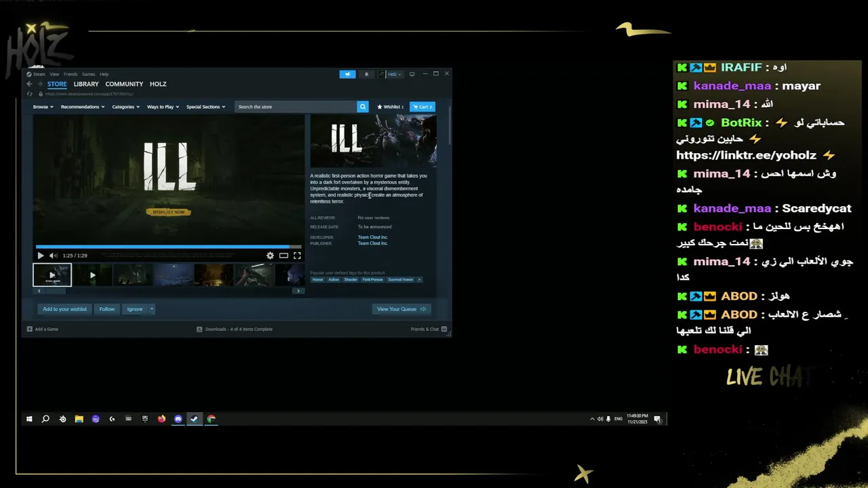Click the Add a Game plus icon
This screenshot has width=868, height=488.
[x=29, y=329]
